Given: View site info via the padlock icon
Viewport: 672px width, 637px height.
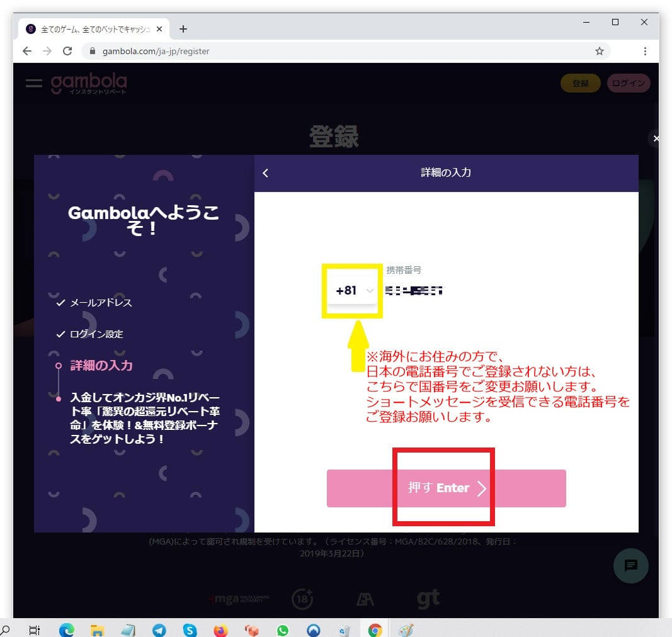Looking at the screenshot, I should point(92,51).
